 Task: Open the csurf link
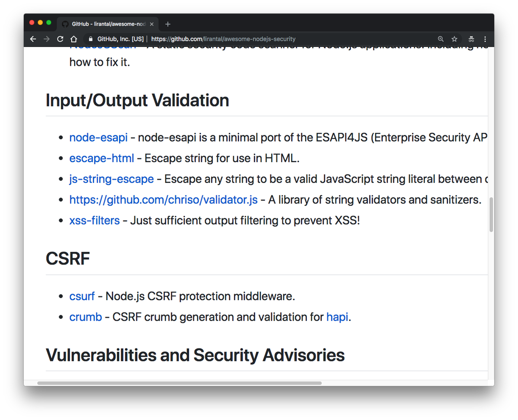pos(82,296)
